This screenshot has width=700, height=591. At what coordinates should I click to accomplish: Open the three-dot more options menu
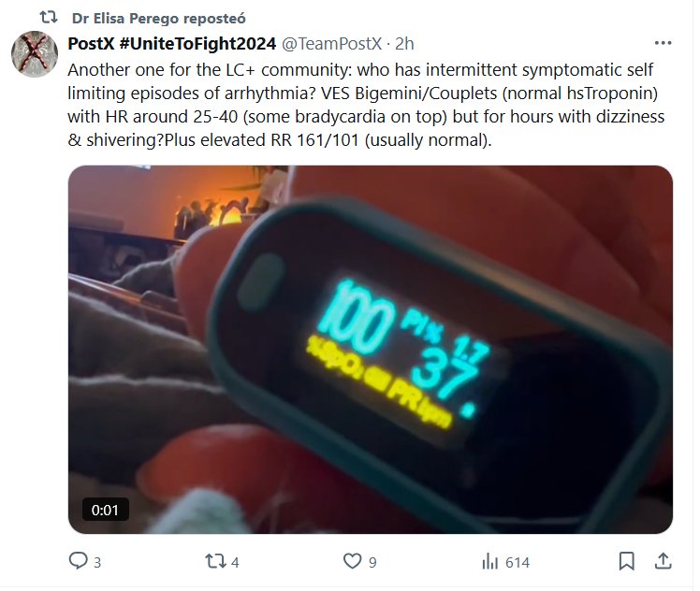[x=663, y=43]
